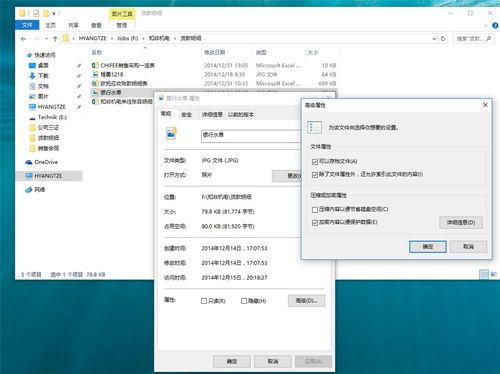Click Jobs (F:) in the address breadcrumb
This screenshot has height=374, width=500.
coord(127,38)
